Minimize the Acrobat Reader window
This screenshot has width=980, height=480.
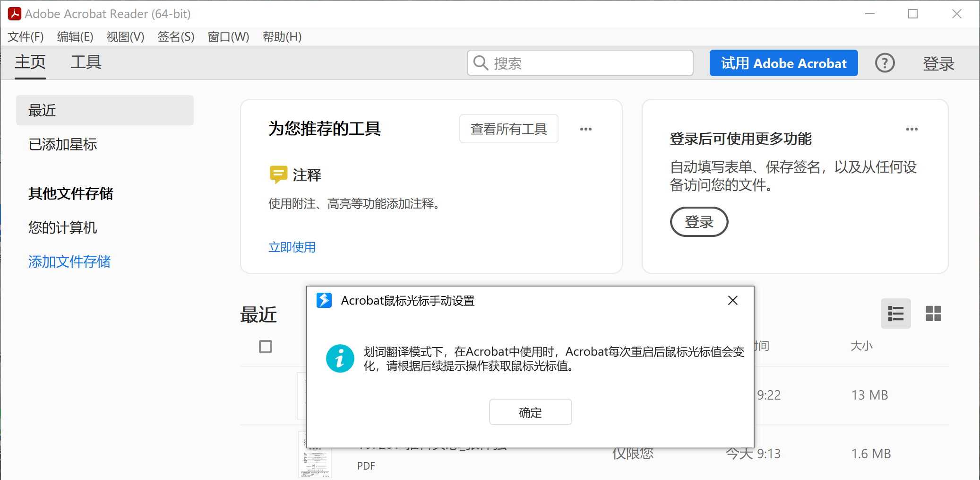coord(870,14)
